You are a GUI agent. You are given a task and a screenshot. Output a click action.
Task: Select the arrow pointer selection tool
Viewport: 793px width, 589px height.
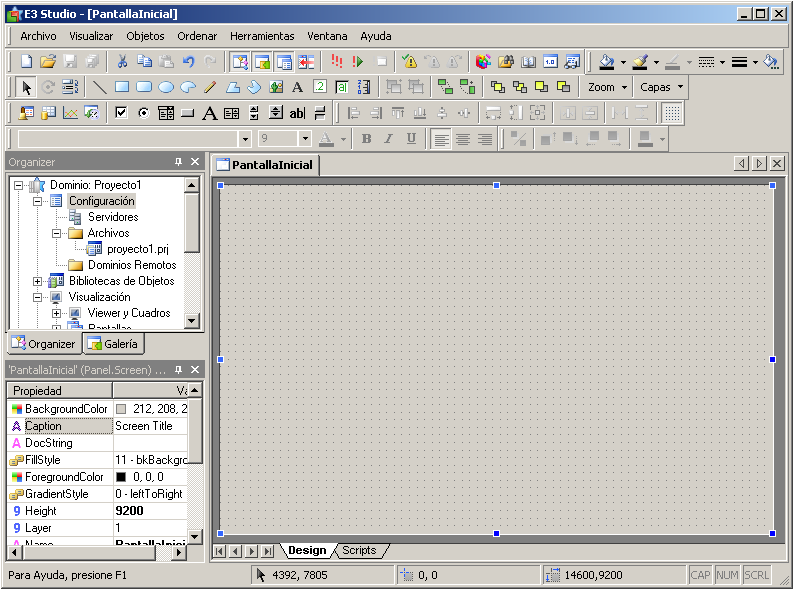click(27, 87)
